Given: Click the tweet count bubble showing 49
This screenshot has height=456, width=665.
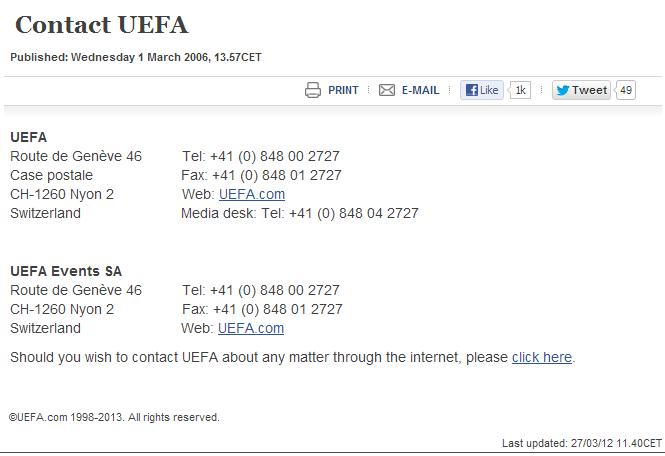Looking at the screenshot, I should tap(626, 90).
